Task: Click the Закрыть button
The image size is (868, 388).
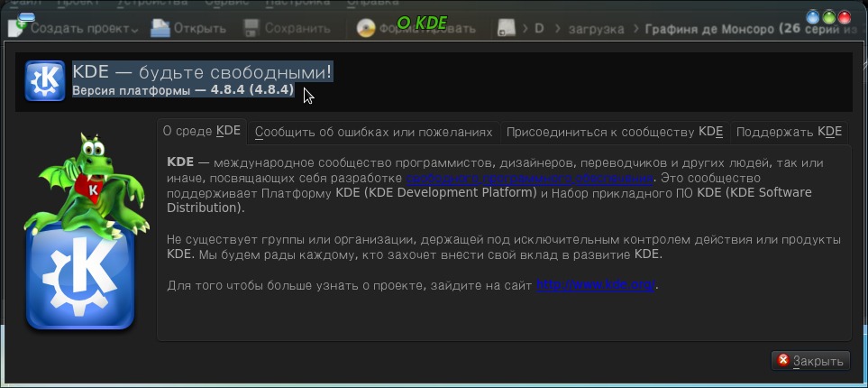Action: 810,361
